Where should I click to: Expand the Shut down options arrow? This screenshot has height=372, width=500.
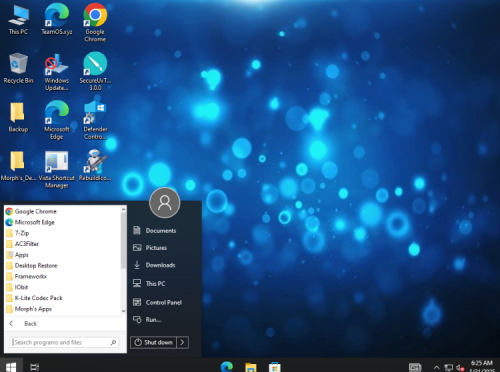[x=182, y=342]
